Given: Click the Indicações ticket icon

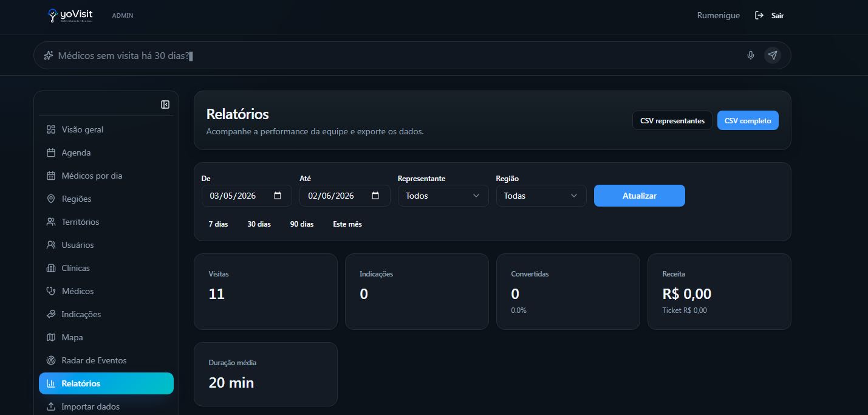Looking at the screenshot, I should 51,314.
